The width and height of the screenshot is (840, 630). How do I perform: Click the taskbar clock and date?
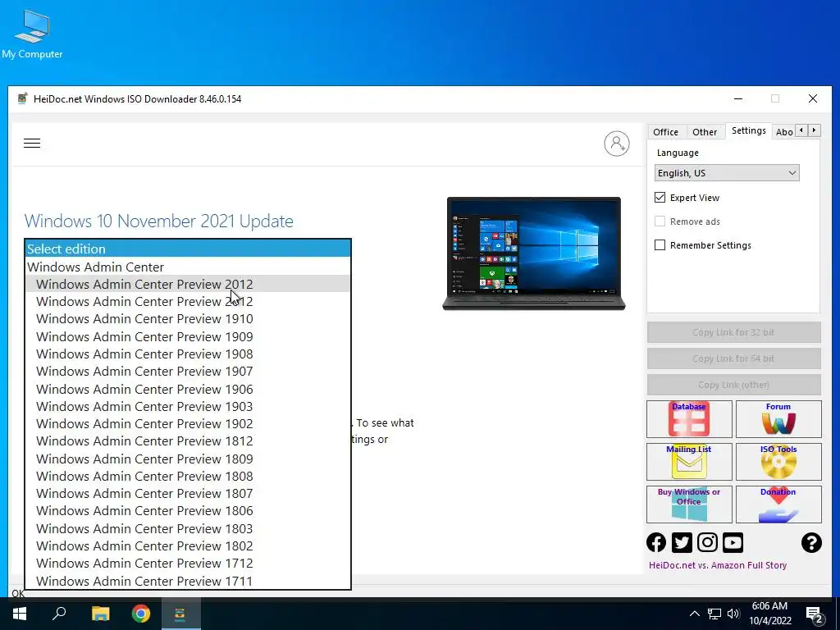click(x=769, y=614)
